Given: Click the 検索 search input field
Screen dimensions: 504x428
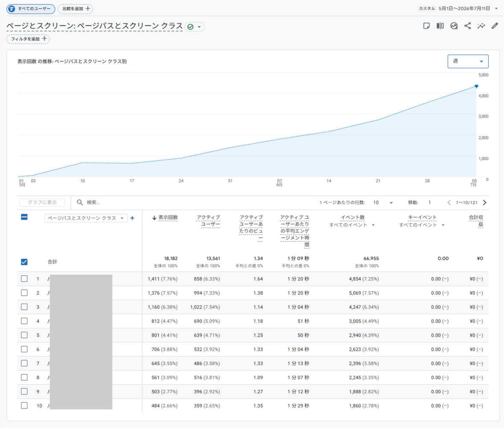Looking at the screenshot, I should tap(93, 202).
